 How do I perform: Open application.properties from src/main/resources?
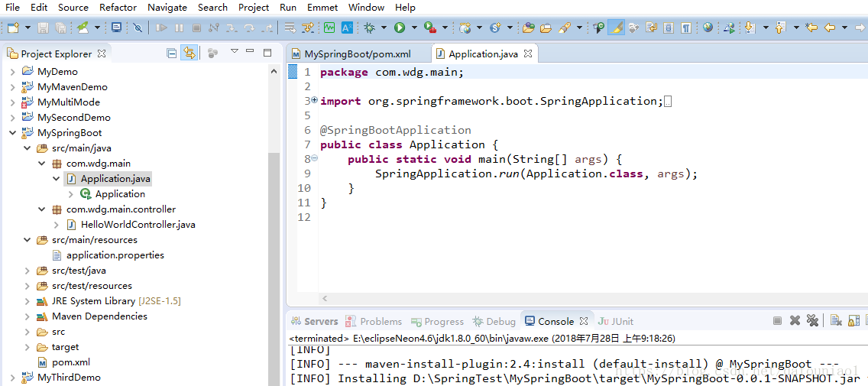[x=115, y=255]
